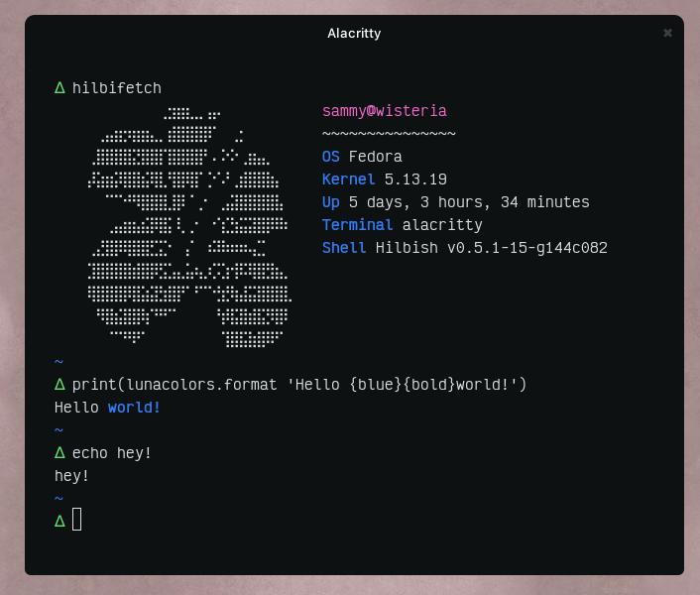Click the pink sammy@wisteria text
The height and width of the screenshot is (595, 700).
point(385,111)
